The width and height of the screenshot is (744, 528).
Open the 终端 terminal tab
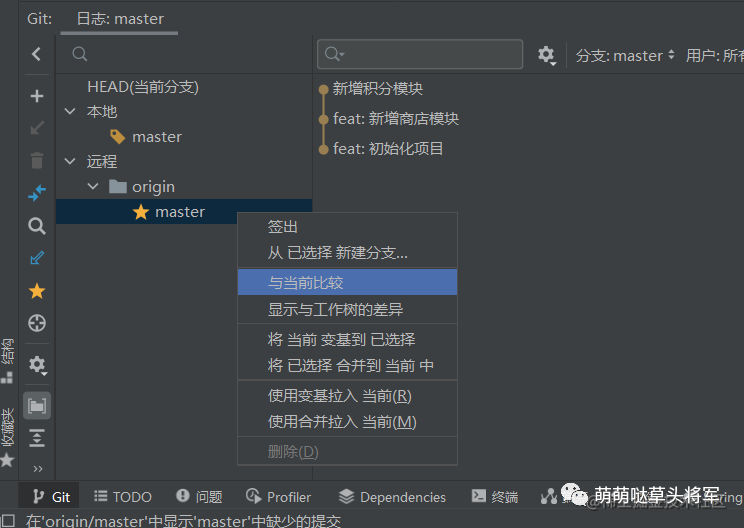(494, 497)
